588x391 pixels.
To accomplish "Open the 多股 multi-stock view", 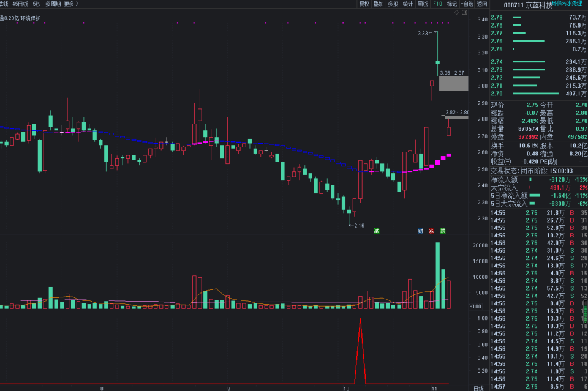I will tap(393, 4).
